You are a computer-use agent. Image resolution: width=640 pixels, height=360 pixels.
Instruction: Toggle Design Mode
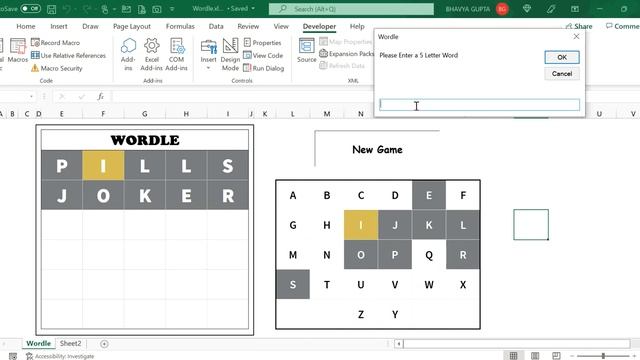tap(230, 55)
